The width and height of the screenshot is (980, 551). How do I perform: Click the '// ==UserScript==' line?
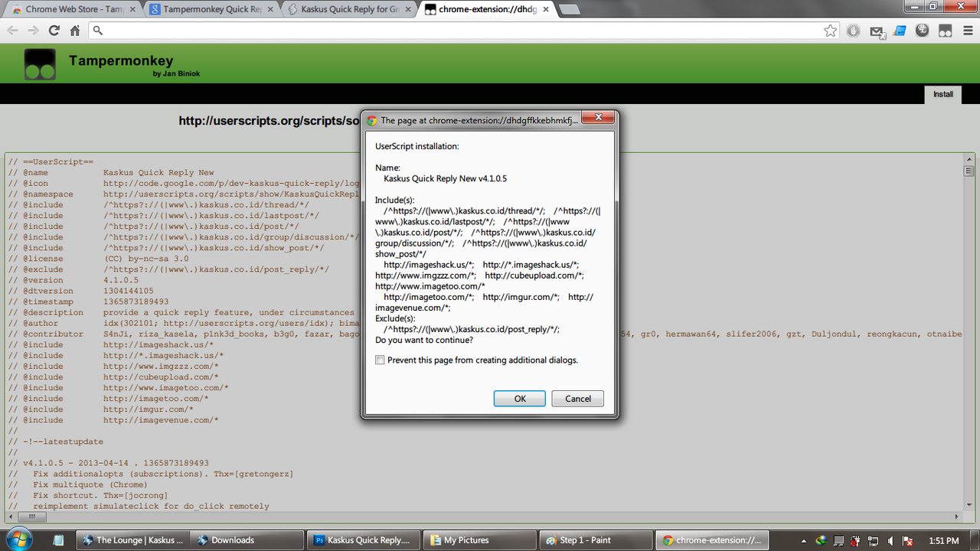pyautogui.click(x=51, y=162)
